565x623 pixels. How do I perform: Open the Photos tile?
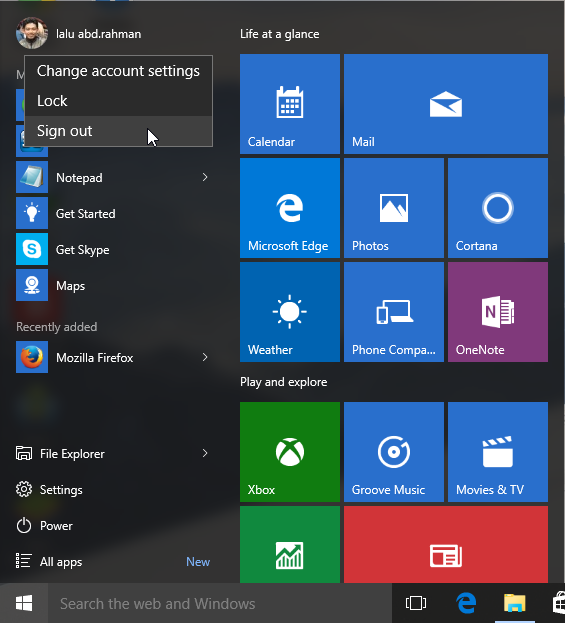point(394,208)
